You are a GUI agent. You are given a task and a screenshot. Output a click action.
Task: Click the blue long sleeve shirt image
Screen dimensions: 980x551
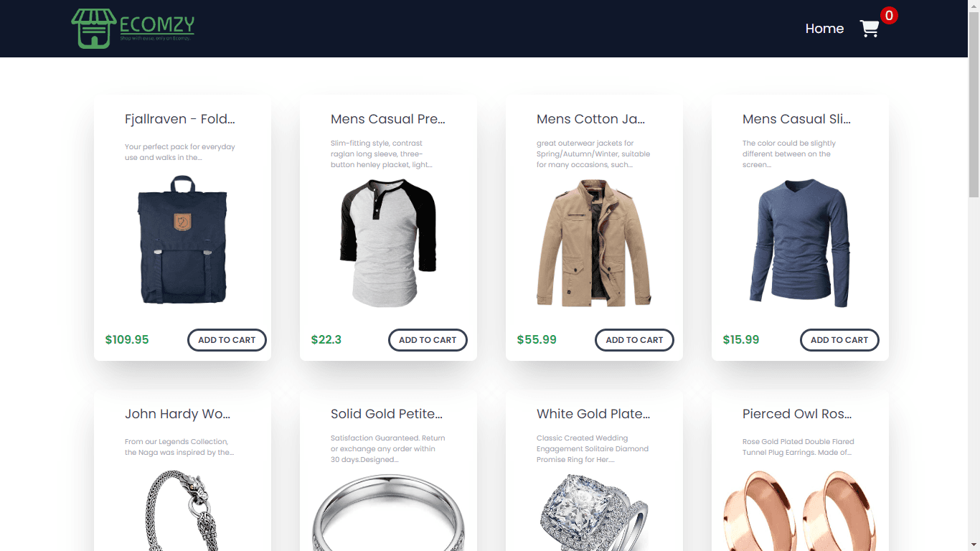(x=800, y=242)
